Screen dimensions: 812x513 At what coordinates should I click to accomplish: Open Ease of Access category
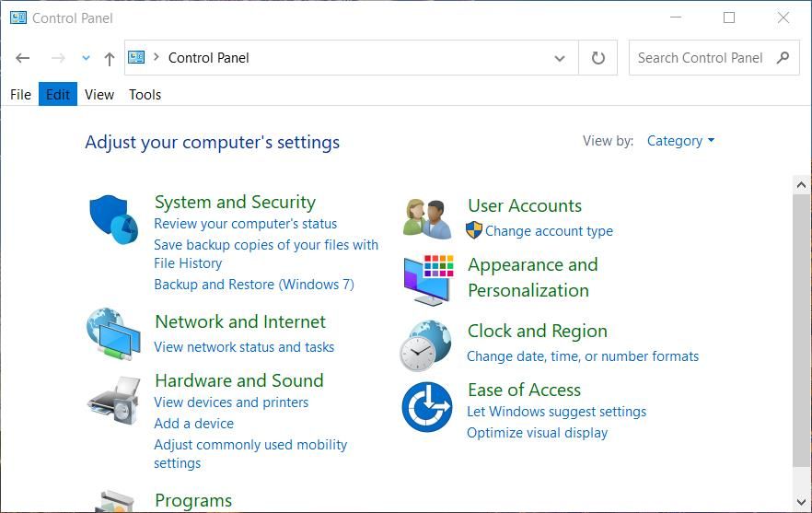[524, 390]
